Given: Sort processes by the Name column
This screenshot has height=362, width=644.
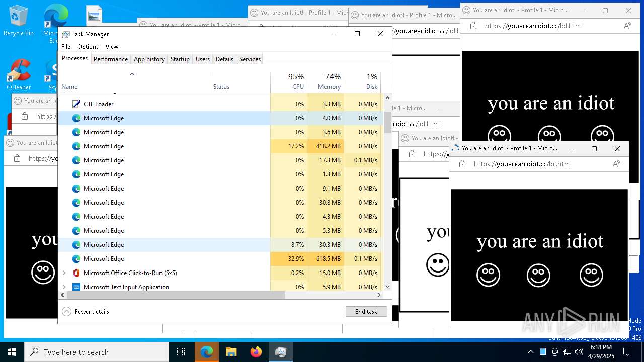Looking at the screenshot, I should click(x=134, y=82).
